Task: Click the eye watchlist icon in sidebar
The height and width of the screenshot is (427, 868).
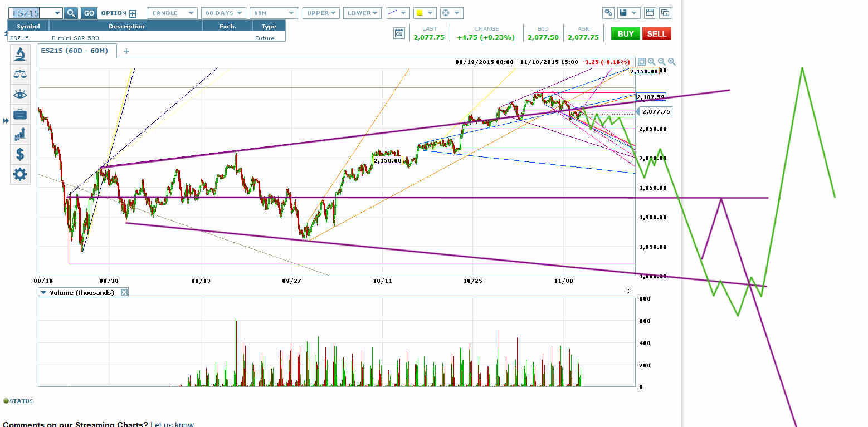Action: pos(19,94)
